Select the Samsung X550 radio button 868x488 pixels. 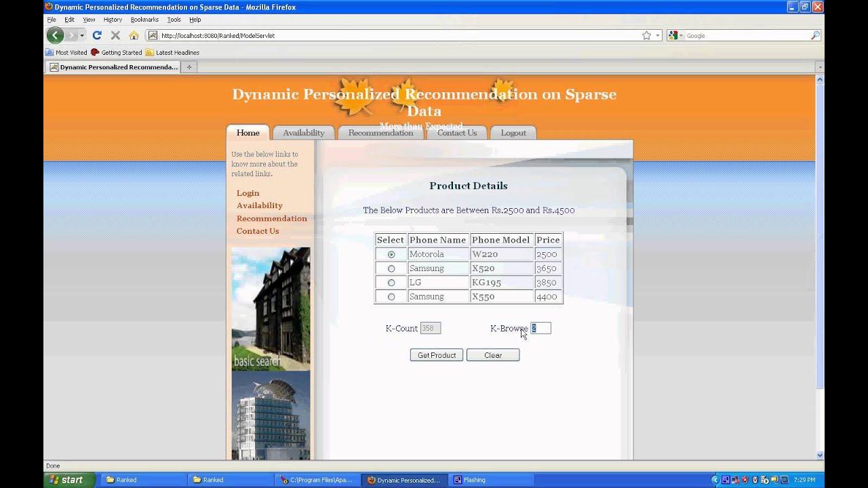(x=391, y=297)
